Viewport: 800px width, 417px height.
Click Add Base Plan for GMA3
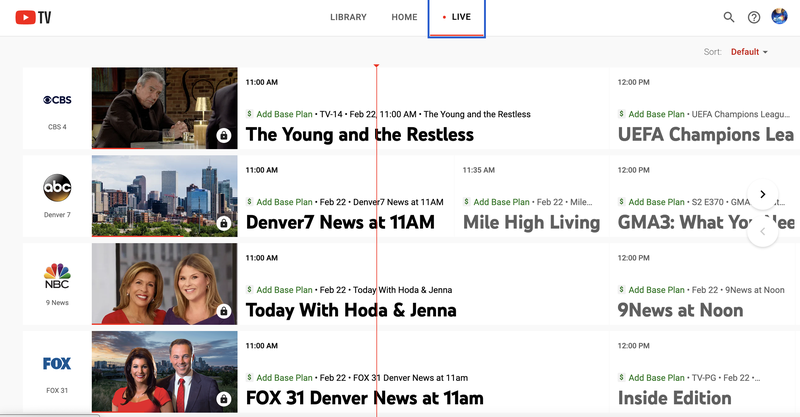coord(656,202)
